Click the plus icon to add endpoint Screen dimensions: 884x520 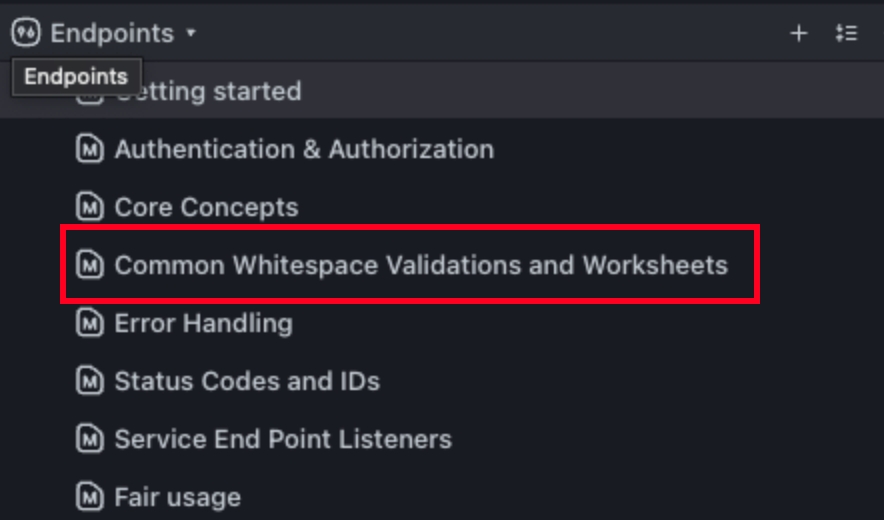pyautogui.click(x=798, y=33)
